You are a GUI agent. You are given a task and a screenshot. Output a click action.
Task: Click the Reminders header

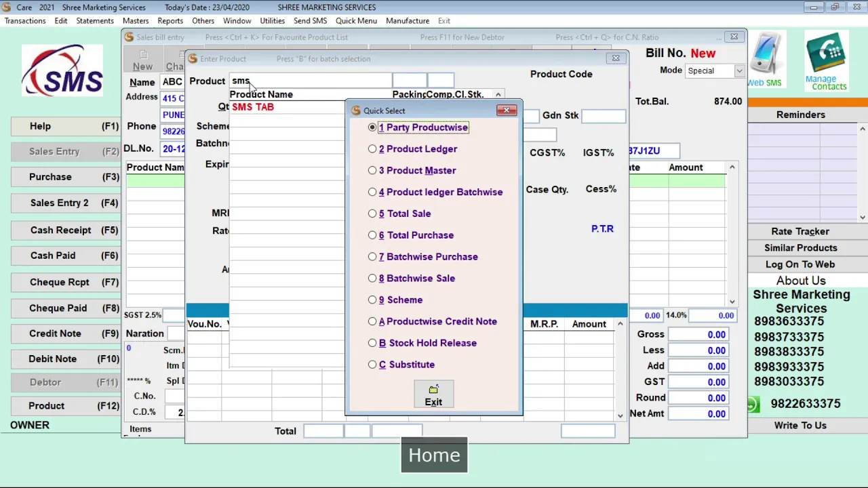tap(800, 115)
